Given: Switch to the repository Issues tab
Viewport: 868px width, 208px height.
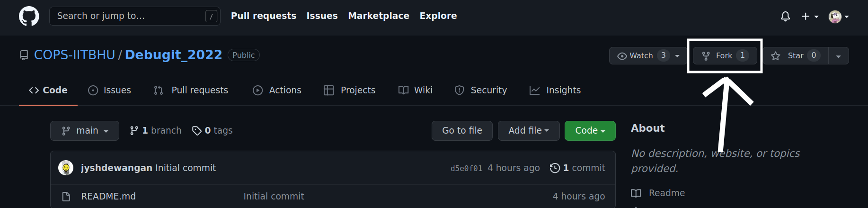Looking at the screenshot, I should point(110,90).
